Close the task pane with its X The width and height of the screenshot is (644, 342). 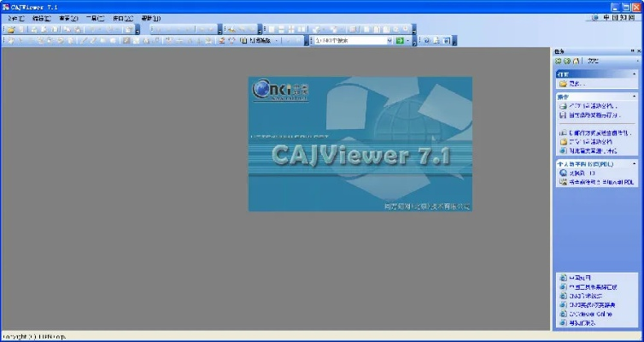(639, 51)
